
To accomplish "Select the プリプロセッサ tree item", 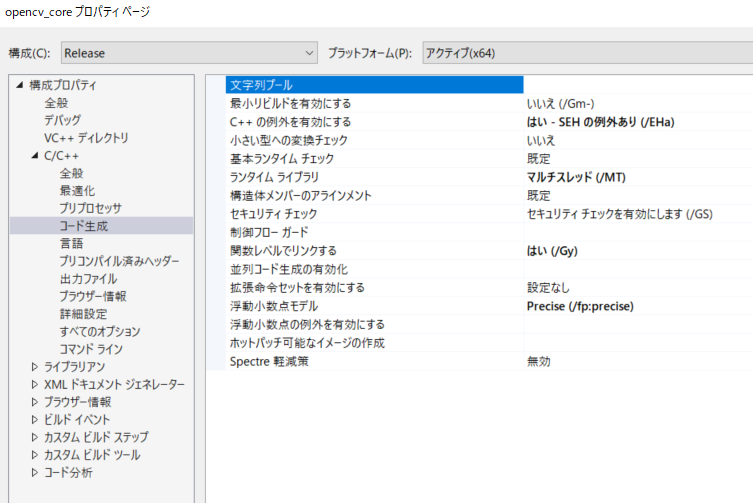I will [x=91, y=208].
